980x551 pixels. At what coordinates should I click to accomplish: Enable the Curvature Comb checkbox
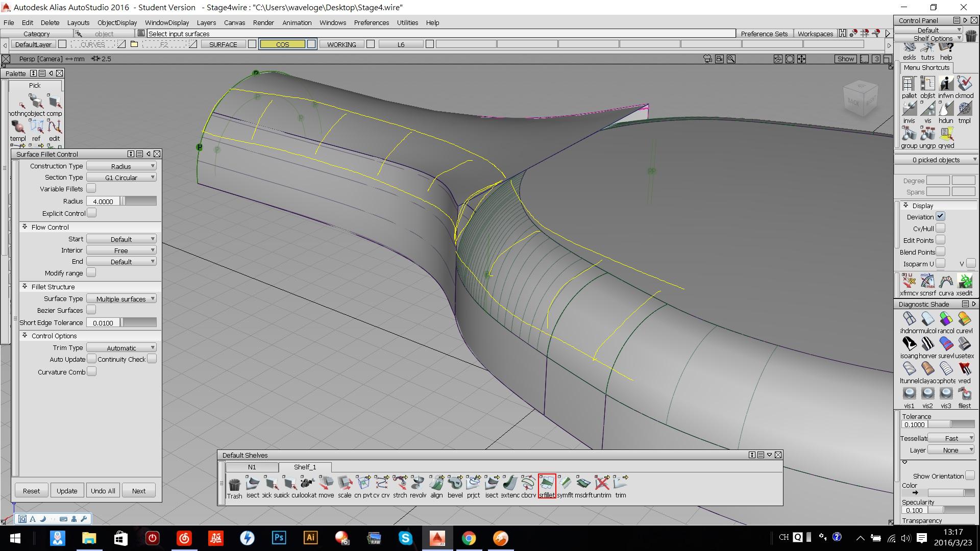coord(91,372)
